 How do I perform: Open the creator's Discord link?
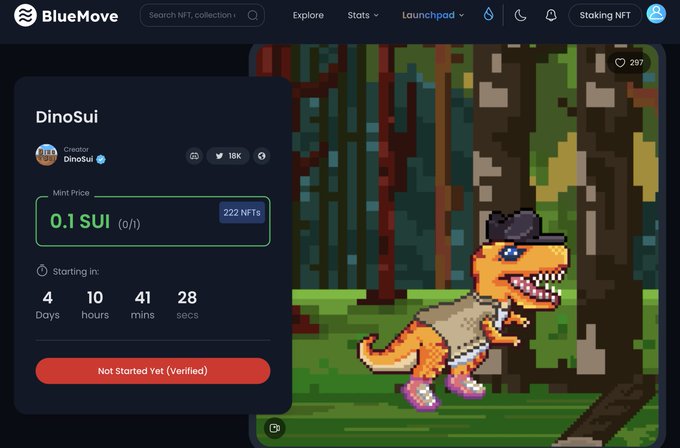[194, 156]
